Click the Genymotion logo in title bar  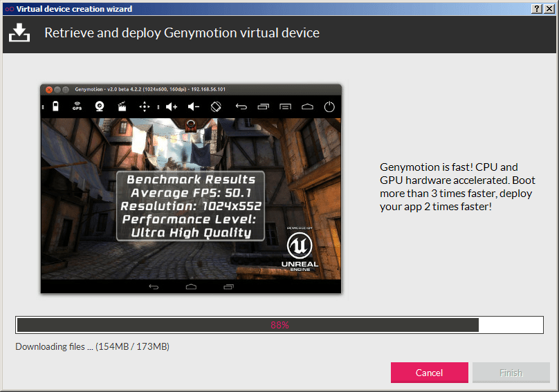tap(10, 9)
